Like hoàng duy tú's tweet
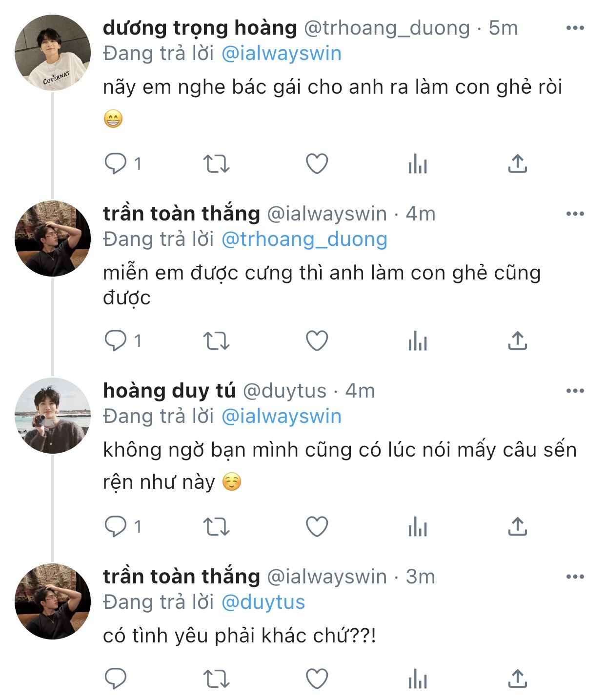 [317, 527]
